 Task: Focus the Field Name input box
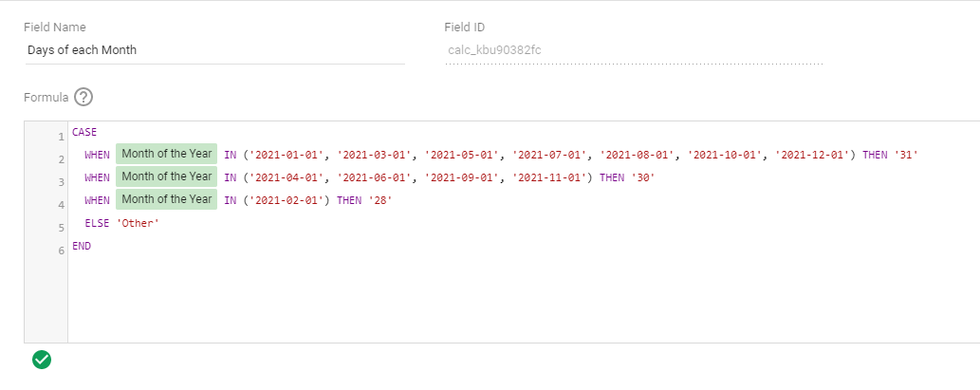pyautogui.click(x=214, y=50)
